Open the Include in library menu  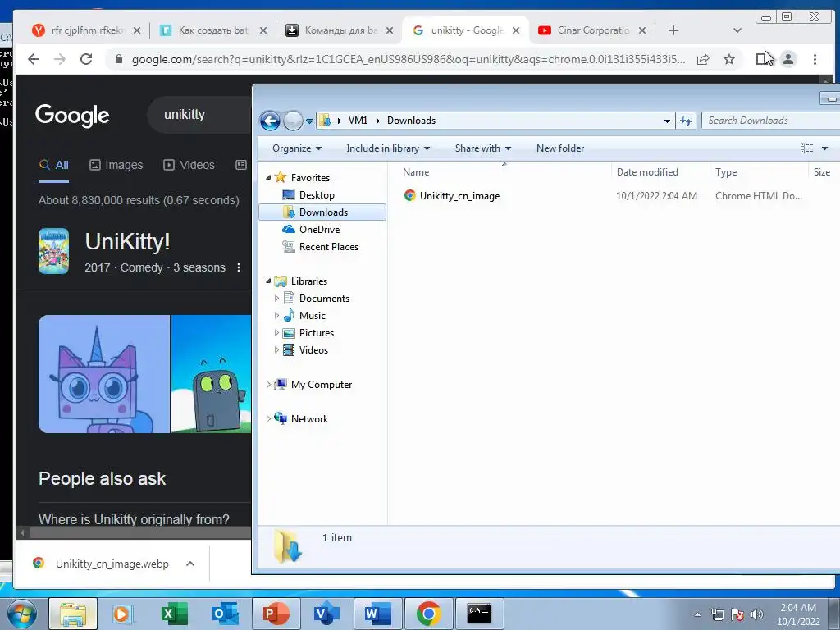pyautogui.click(x=388, y=148)
